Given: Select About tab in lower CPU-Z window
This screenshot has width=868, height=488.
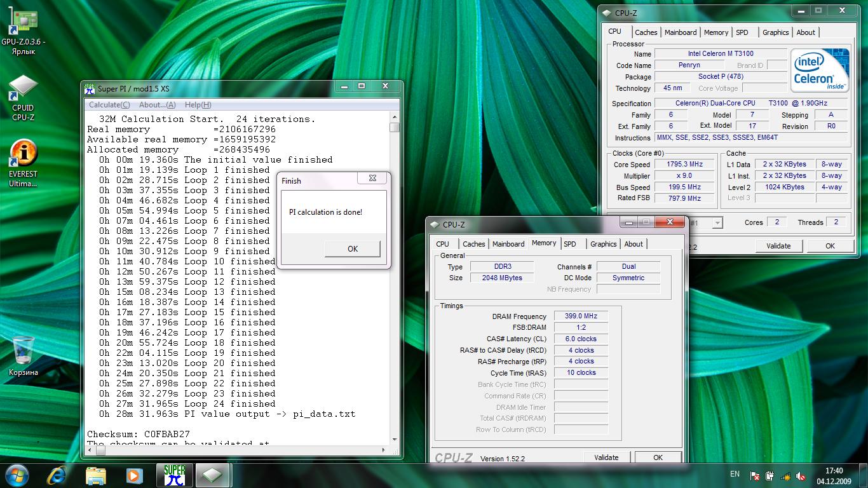Looking at the screenshot, I should tap(634, 244).
